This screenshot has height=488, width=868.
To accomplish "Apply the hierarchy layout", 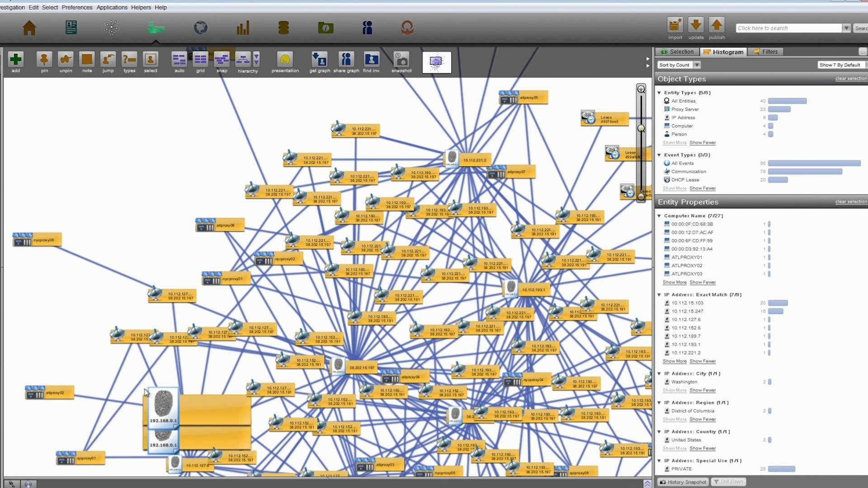I will 243,60.
